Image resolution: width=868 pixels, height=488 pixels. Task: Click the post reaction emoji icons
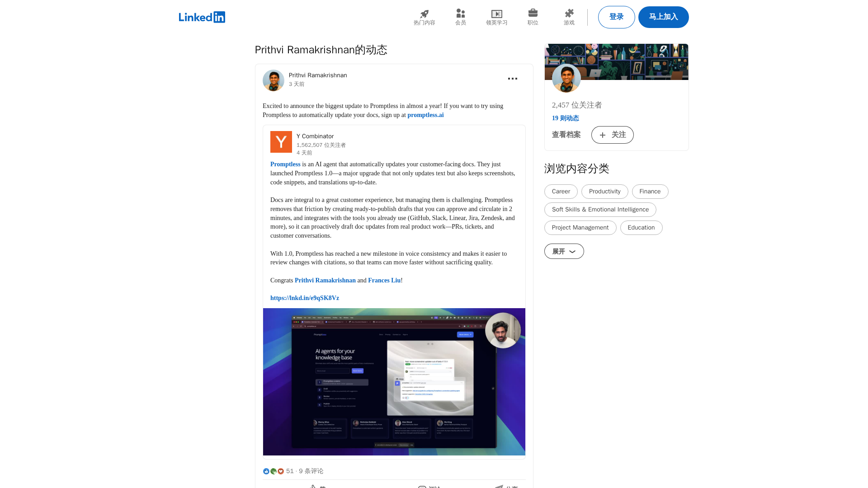[x=273, y=471]
